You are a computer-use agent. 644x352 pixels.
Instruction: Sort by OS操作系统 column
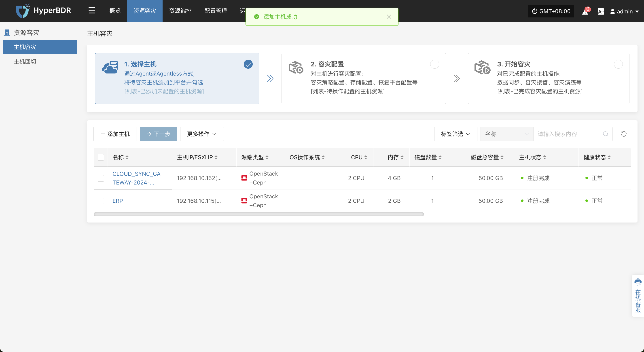[x=323, y=157]
